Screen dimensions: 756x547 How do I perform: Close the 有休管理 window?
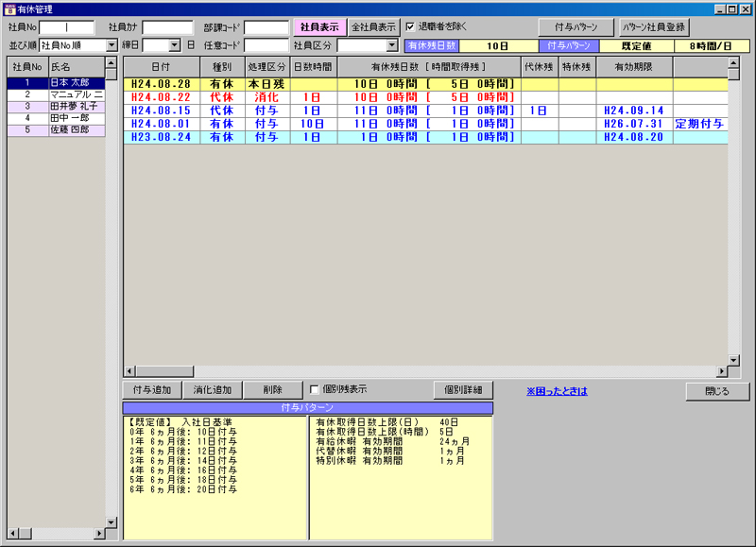click(744, 9)
